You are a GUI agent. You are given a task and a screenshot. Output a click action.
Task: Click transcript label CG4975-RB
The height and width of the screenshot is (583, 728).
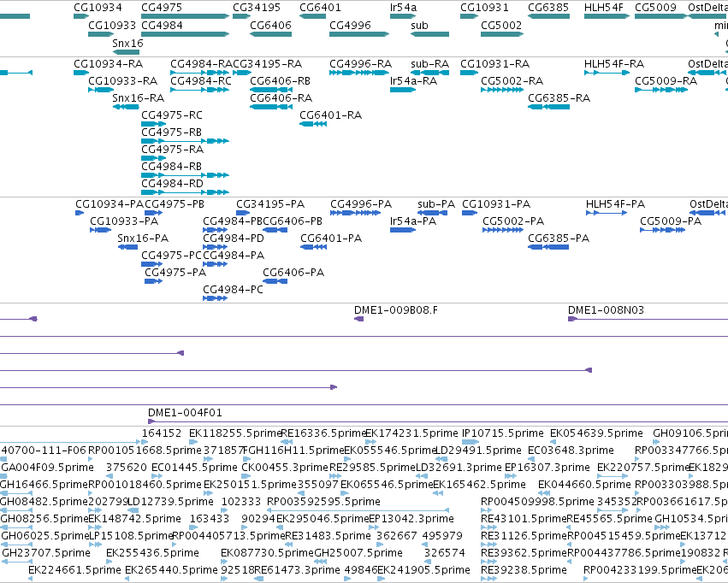172,132
